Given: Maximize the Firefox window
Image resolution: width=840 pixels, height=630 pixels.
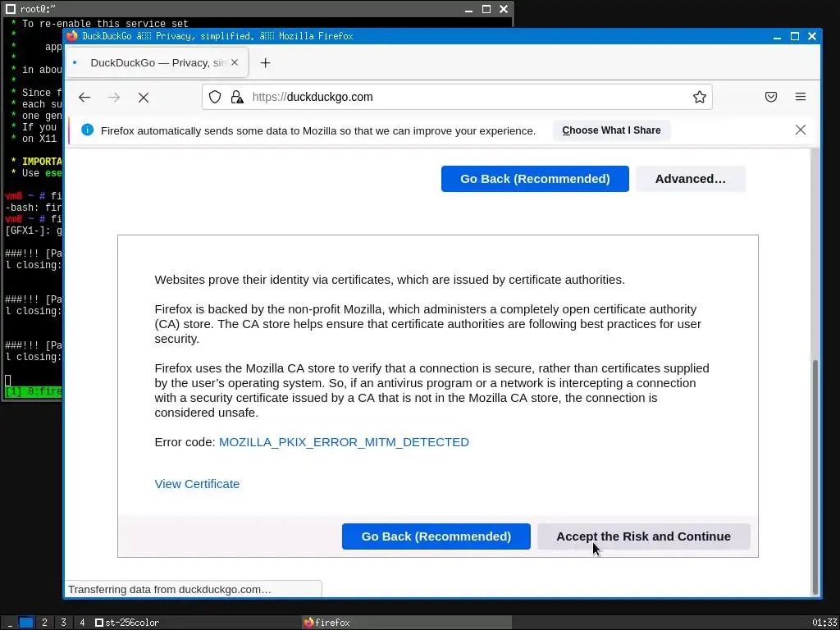Looking at the screenshot, I should (x=795, y=36).
